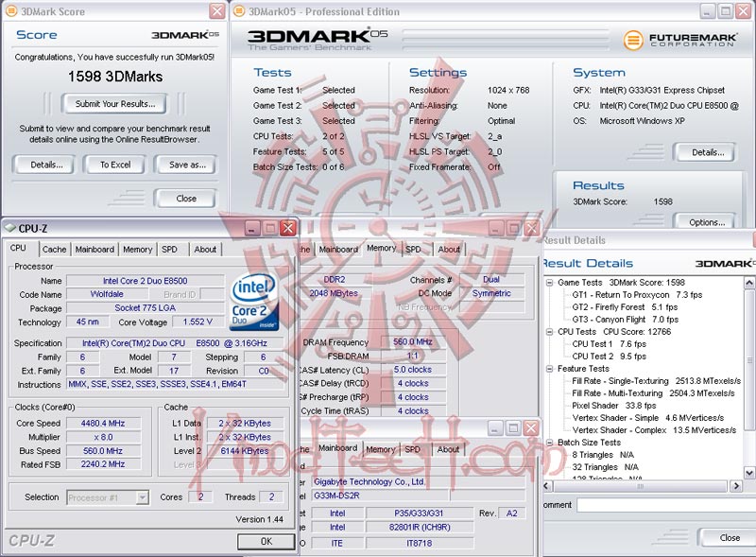Select CPU Test 2 result row
This screenshot has height=557, width=756.
[x=609, y=357]
